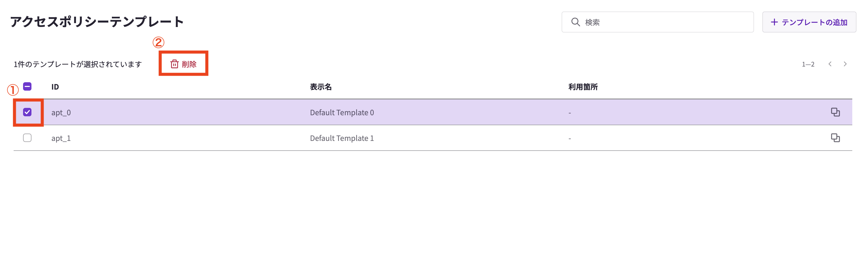
Task: Open the apt_1 template row
Action: coord(433,138)
